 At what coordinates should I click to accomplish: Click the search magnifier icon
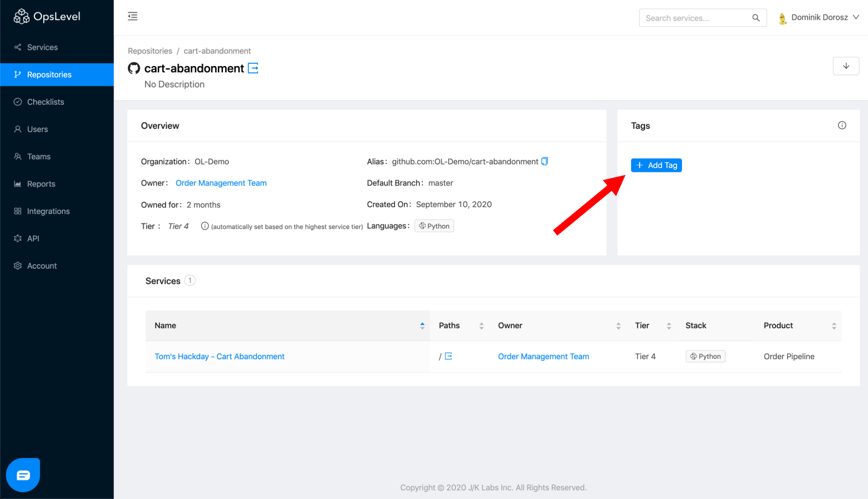755,18
